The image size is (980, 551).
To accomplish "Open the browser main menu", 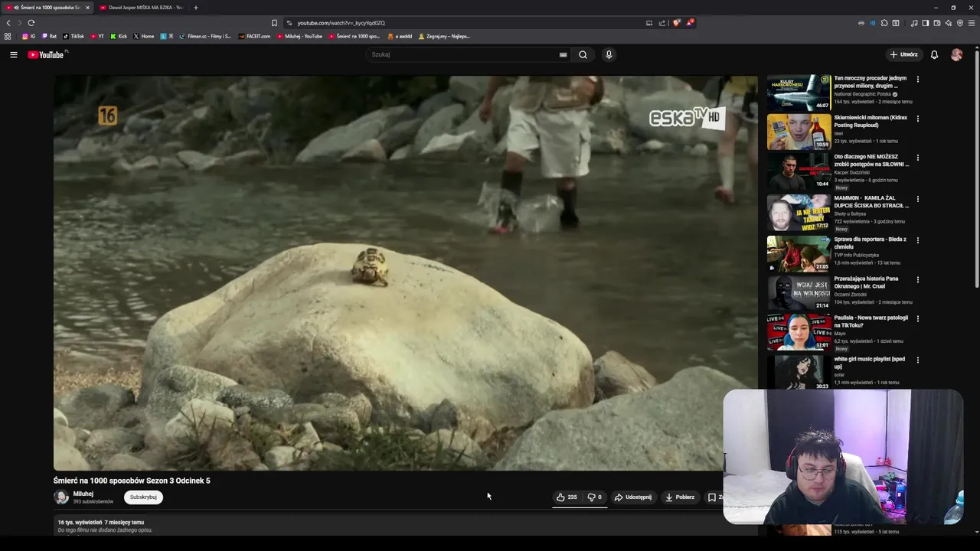I will (x=972, y=23).
